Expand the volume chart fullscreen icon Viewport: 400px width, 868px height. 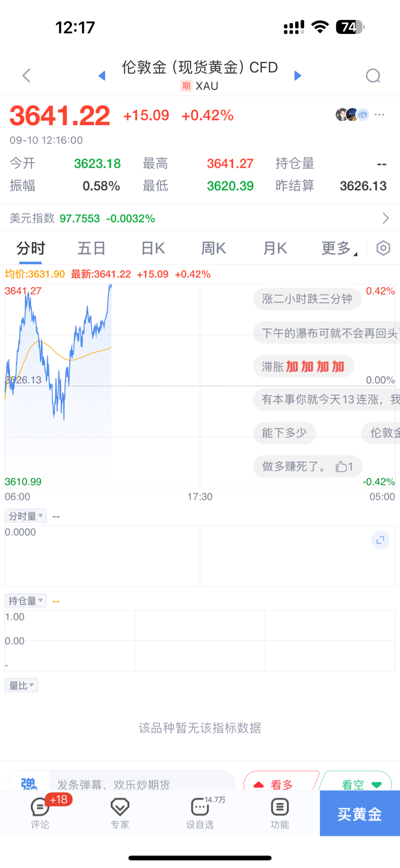(380, 540)
